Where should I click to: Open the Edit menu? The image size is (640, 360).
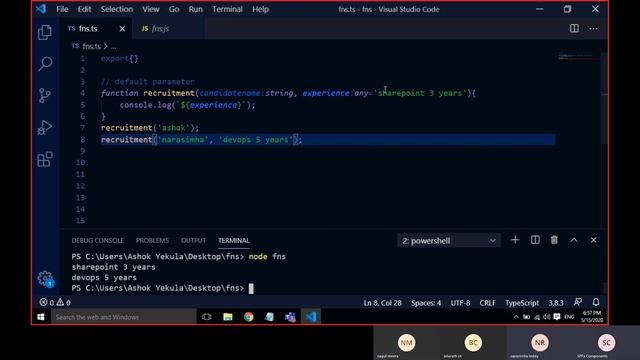[x=84, y=9]
